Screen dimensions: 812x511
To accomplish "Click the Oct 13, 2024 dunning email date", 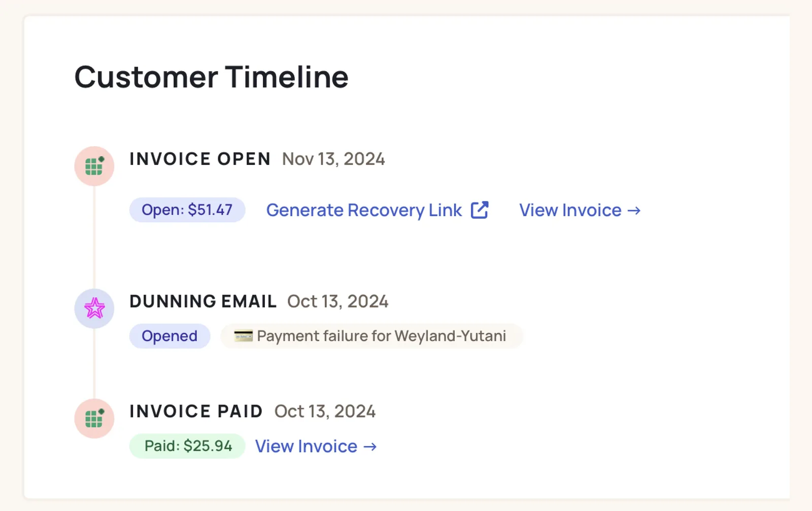I will tap(337, 301).
